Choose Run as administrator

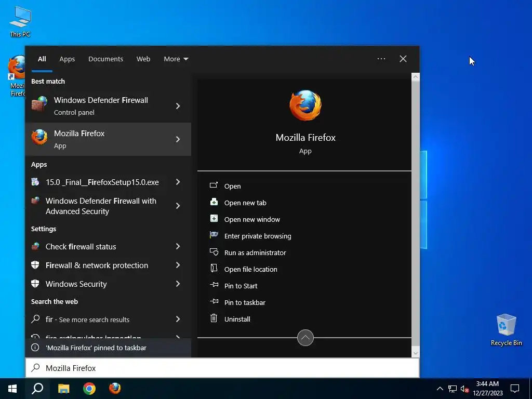[x=255, y=252]
